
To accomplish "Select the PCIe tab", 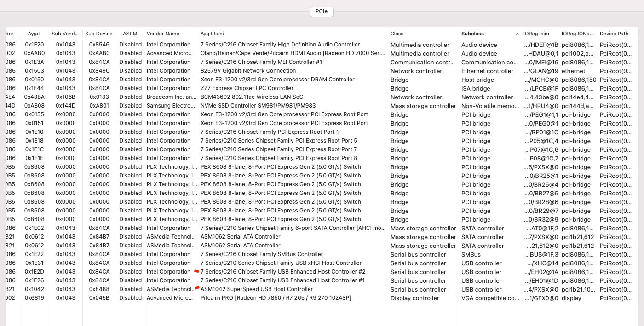I will pos(322,11).
